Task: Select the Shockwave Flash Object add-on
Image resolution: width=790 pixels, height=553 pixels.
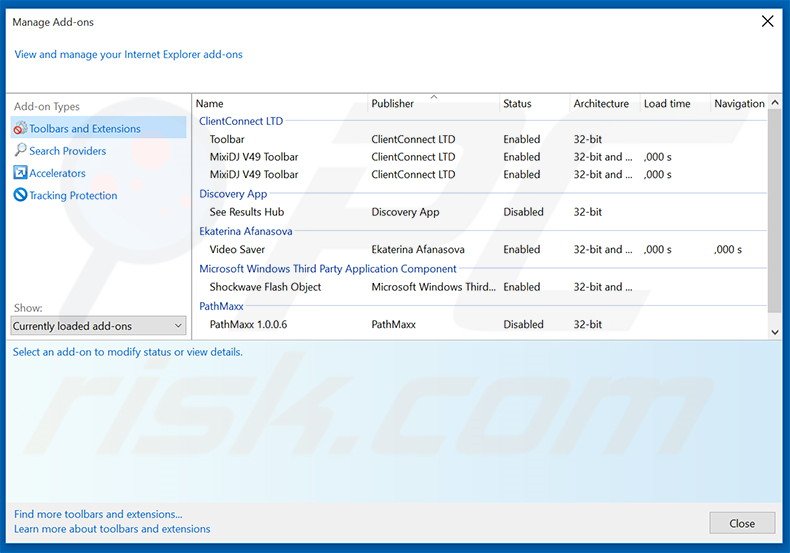Action: pos(481,287)
